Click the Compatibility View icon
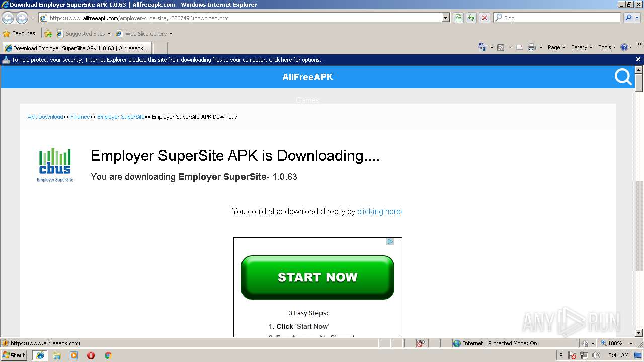Image resolution: width=644 pixels, height=362 pixels. [458, 18]
